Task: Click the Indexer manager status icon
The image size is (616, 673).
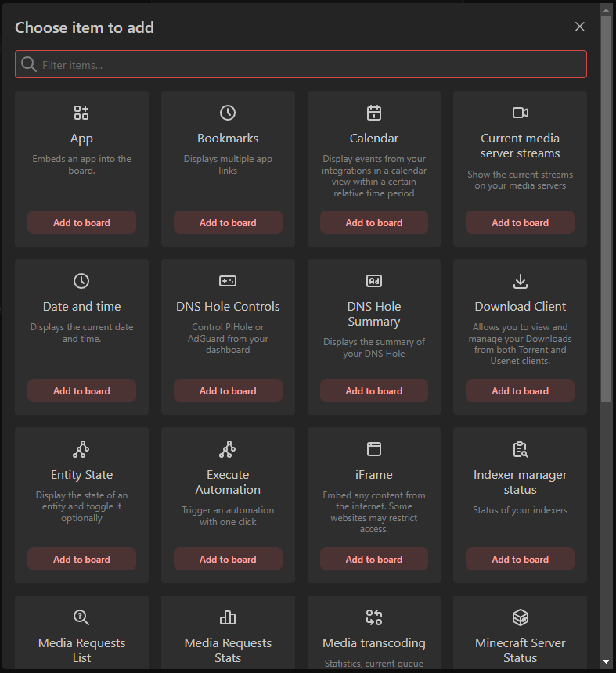Action: (520, 449)
